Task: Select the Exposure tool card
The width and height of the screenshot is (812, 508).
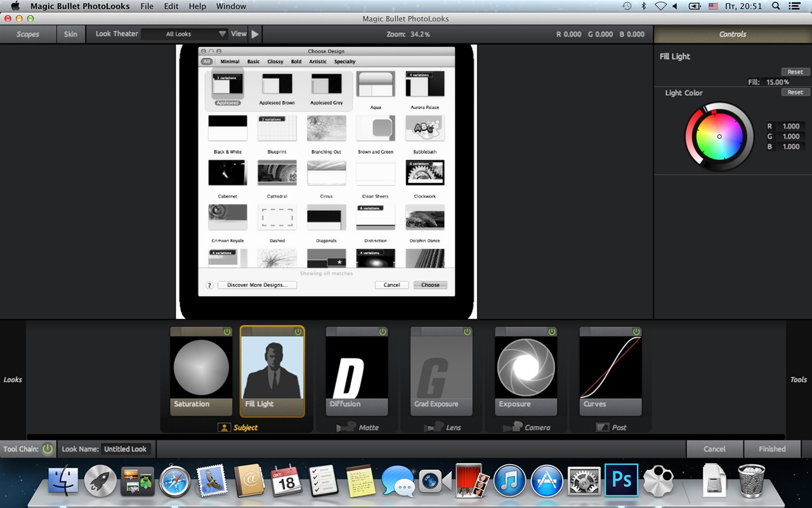Action: click(x=526, y=371)
